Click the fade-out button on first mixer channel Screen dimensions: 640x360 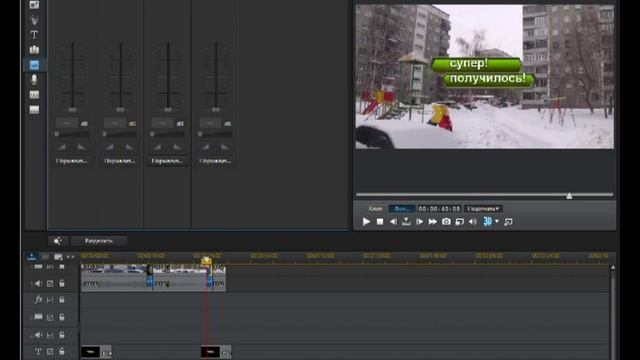[x=81, y=147]
